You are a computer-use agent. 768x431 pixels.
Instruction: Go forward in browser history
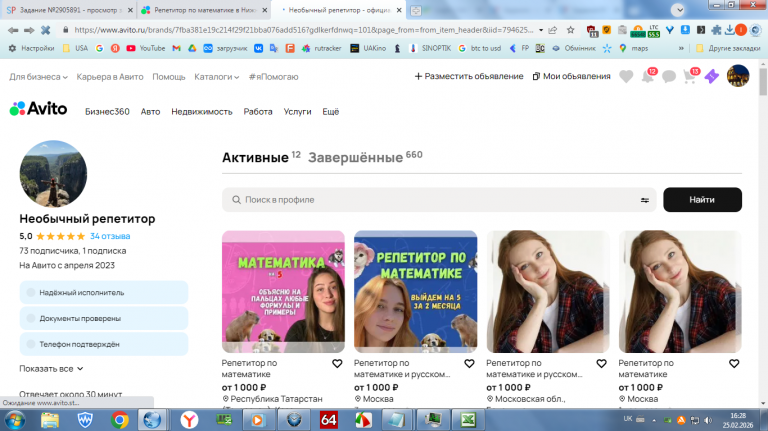(29, 30)
